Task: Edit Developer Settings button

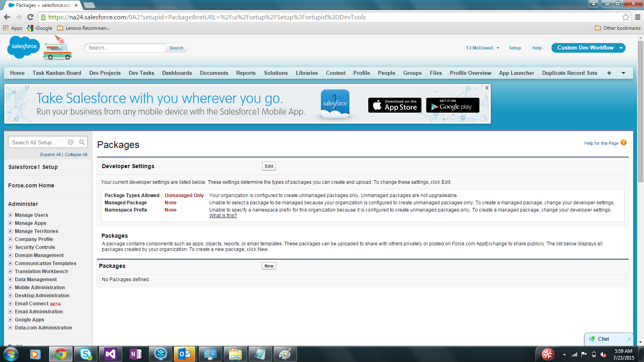Action: click(x=269, y=166)
